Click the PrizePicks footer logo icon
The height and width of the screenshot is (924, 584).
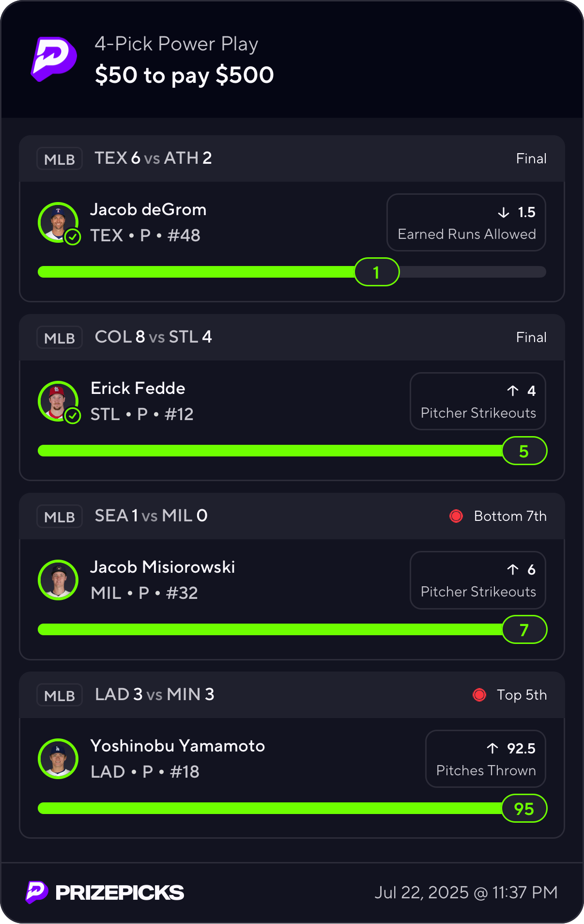click(x=37, y=892)
